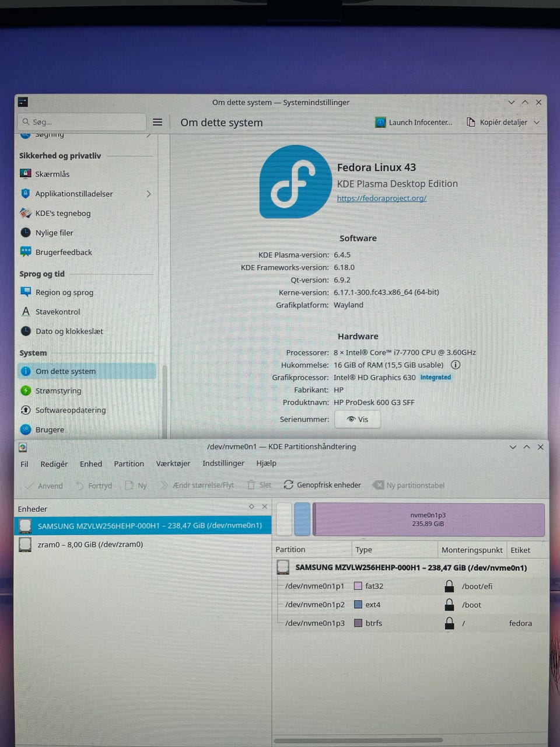Image resolution: width=560 pixels, height=747 pixels.
Task: Select Om dette system entry
Action: [x=86, y=371]
